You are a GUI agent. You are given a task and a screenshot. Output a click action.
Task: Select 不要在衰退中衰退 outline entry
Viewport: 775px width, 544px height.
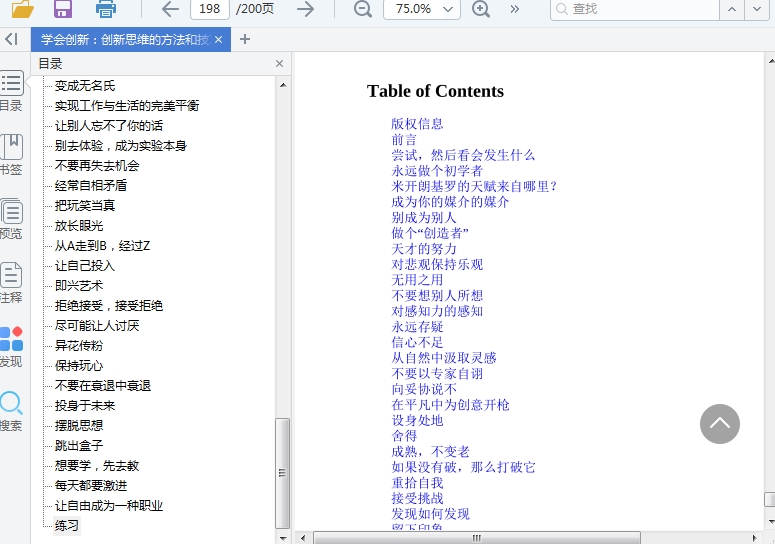click(x=102, y=385)
